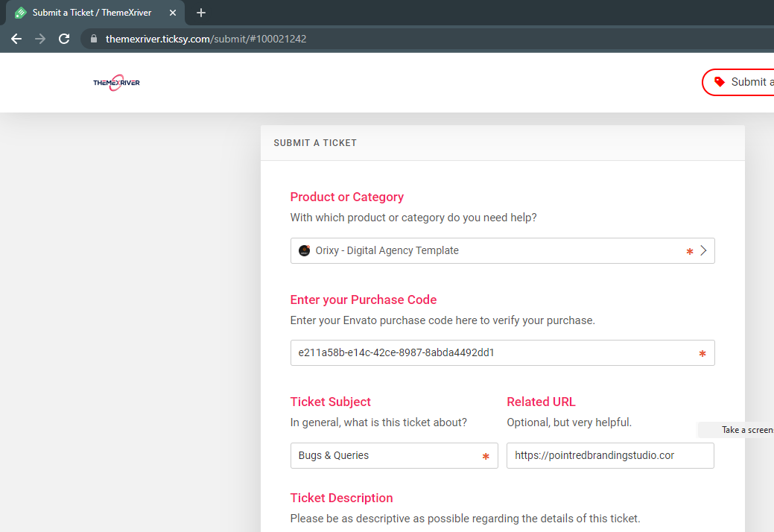Click the 'Ticket Subject' heading

point(330,402)
